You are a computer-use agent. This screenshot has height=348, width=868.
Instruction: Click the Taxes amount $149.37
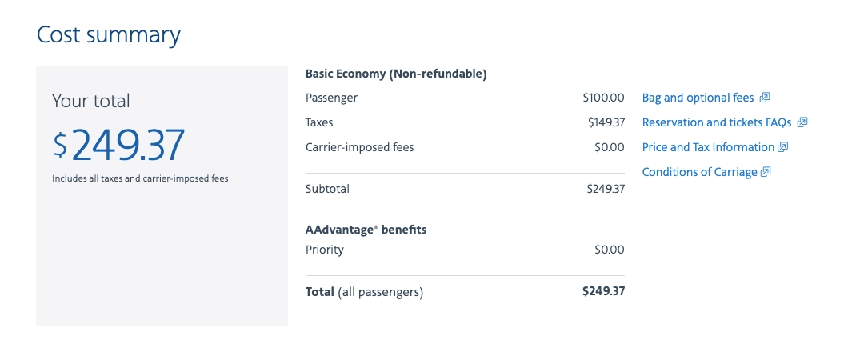click(x=606, y=122)
